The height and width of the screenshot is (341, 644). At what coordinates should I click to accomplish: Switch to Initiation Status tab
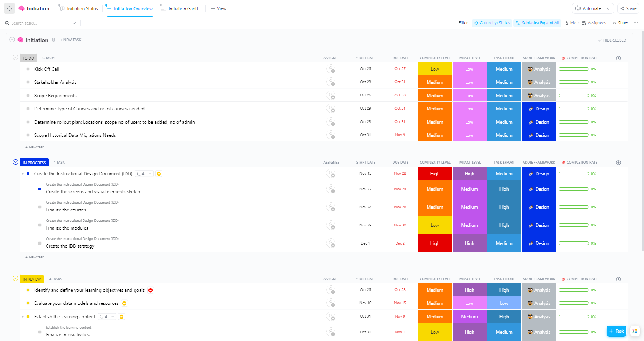78,8
